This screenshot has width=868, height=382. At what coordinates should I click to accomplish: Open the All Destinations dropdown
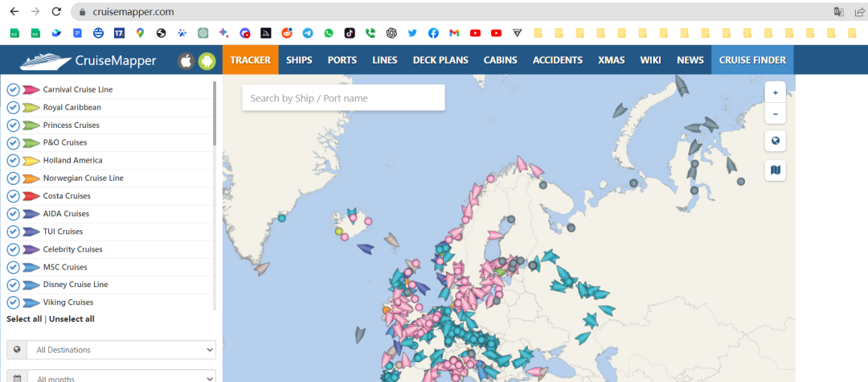tap(121, 350)
